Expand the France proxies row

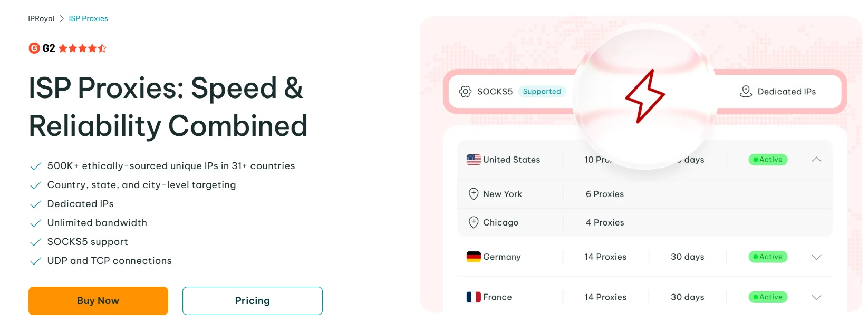(816, 297)
